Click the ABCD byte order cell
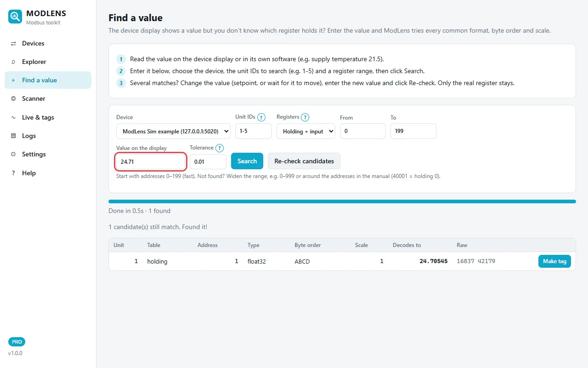 pos(302,261)
